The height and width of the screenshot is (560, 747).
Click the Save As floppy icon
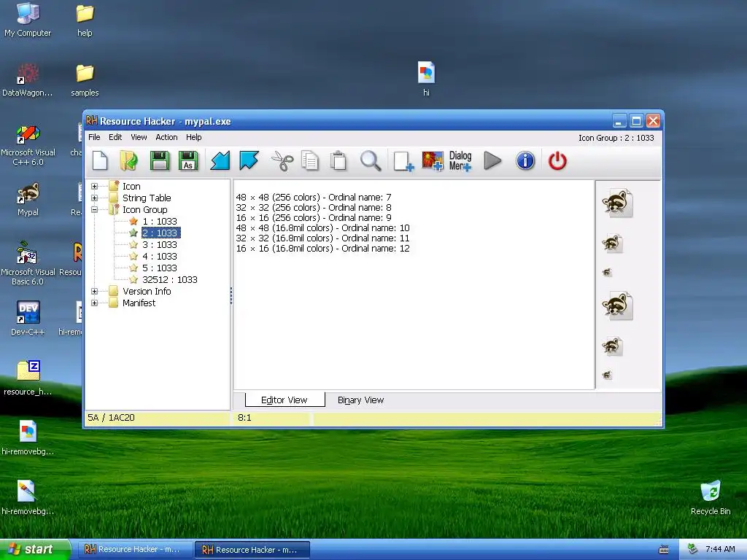point(188,160)
